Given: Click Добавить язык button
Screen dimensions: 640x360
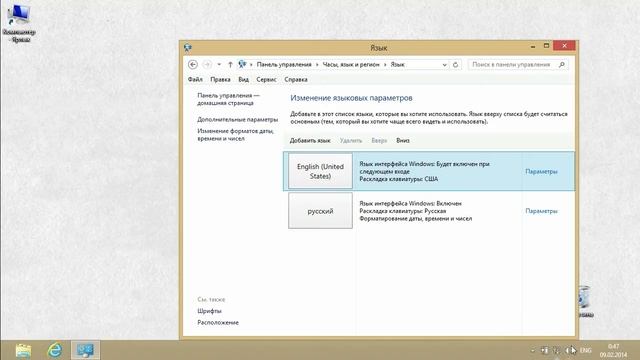Looking at the screenshot, I should pos(310,140).
